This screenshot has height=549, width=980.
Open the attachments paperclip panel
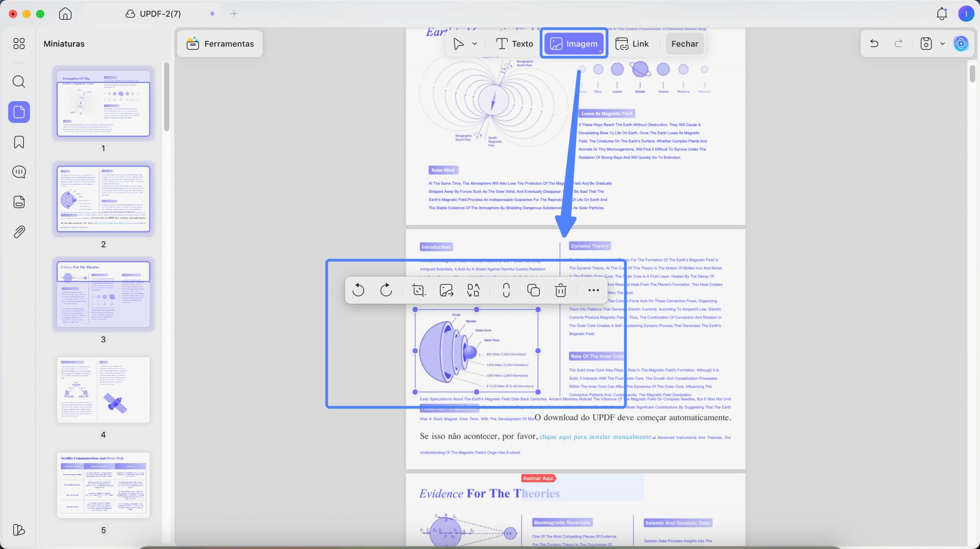pyautogui.click(x=19, y=231)
